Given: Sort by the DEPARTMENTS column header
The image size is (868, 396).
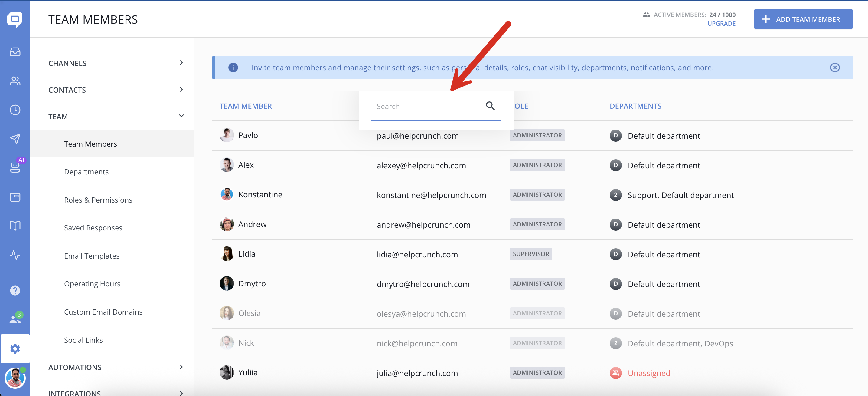Looking at the screenshot, I should [635, 106].
